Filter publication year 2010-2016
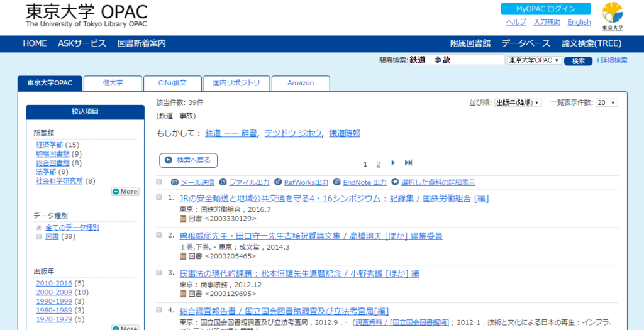The height and width of the screenshot is (330, 644). pyautogui.click(x=54, y=283)
